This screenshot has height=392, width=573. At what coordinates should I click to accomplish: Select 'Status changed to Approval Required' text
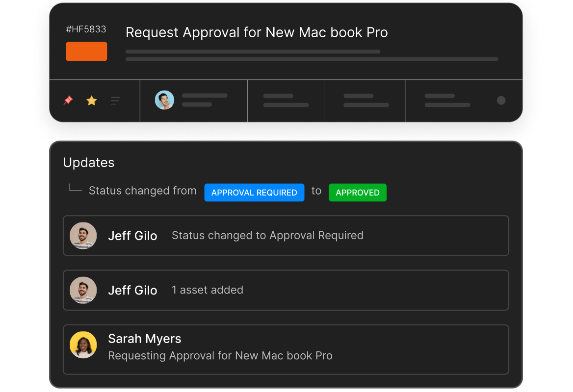pyautogui.click(x=267, y=235)
